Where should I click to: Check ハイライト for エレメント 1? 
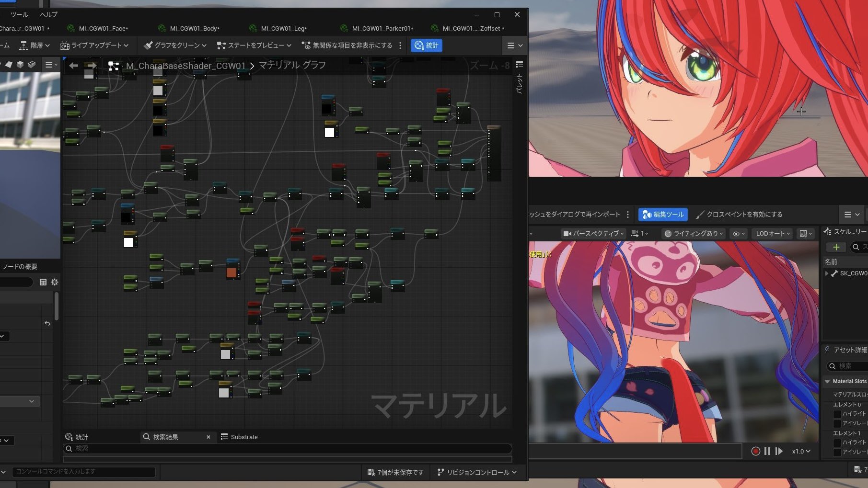pyautogui.click(x=837, y=443)
